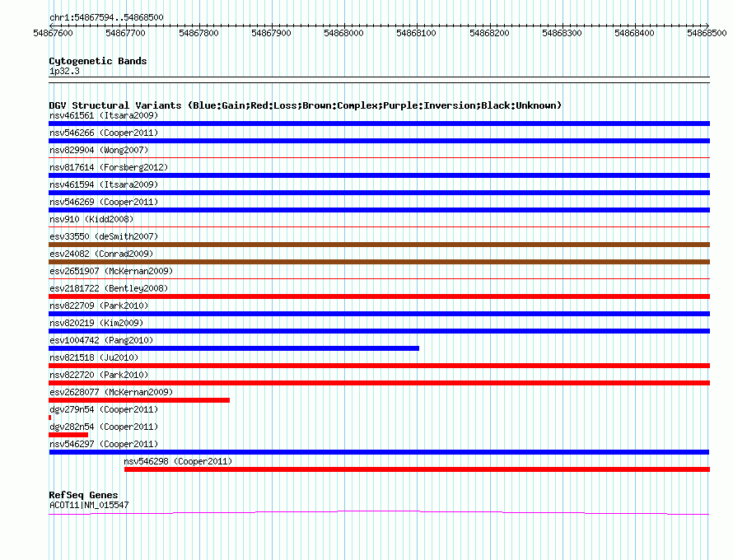Image resolution: width=733 pixels, height=560 pixels.
Task: Select the blue bar under nsv546269
Action: (379, 210)
